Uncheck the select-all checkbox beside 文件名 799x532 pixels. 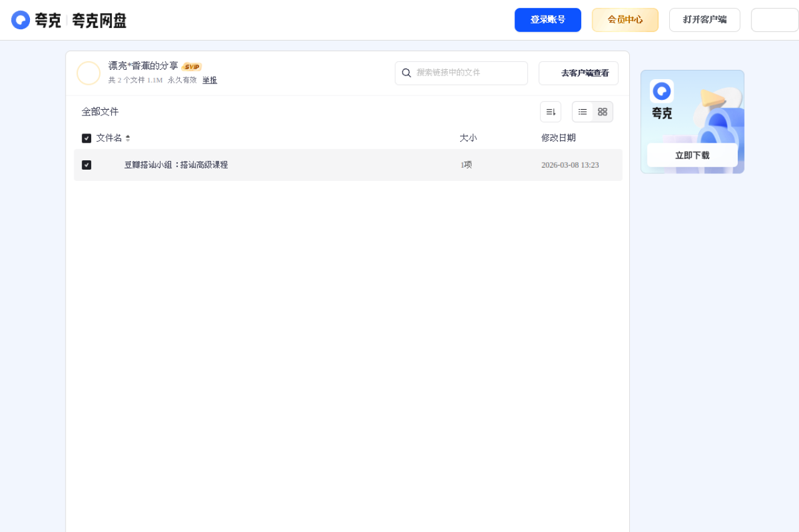pos(86,138)
